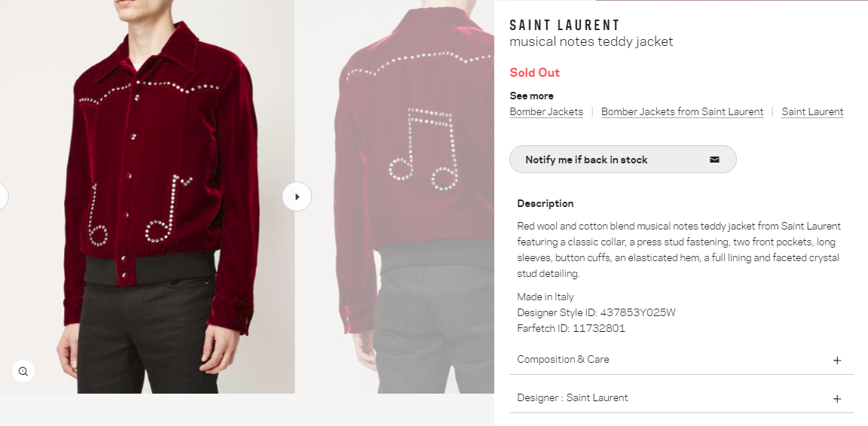Click Notify me if back in stock

(x=623, y=160)
